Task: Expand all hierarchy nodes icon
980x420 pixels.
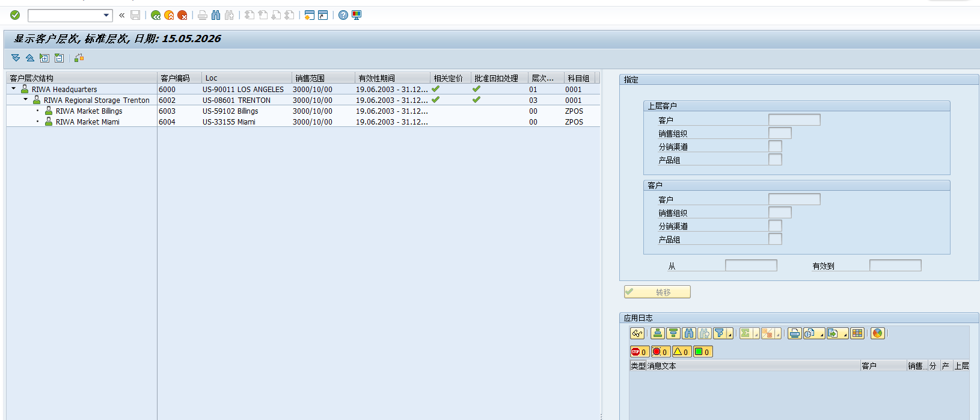Action: [16, 58]
